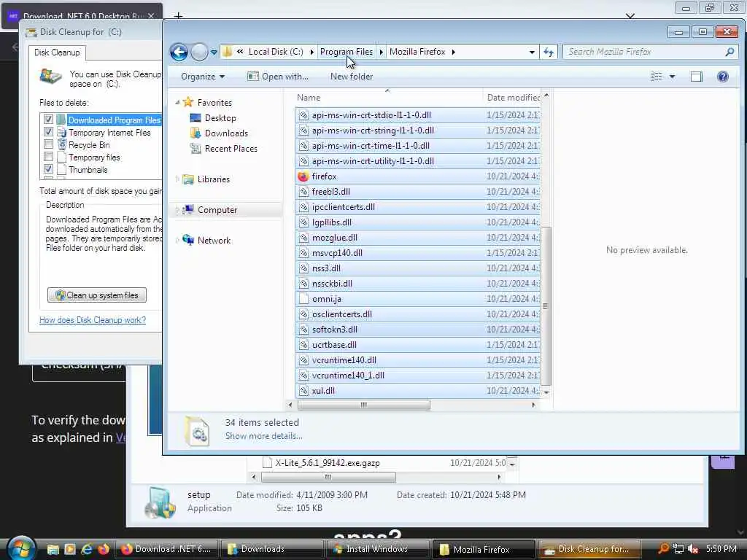The image size is (747, 560).
Task: Click the Downloads folder icon under Favorites
Action: point(196,133)
